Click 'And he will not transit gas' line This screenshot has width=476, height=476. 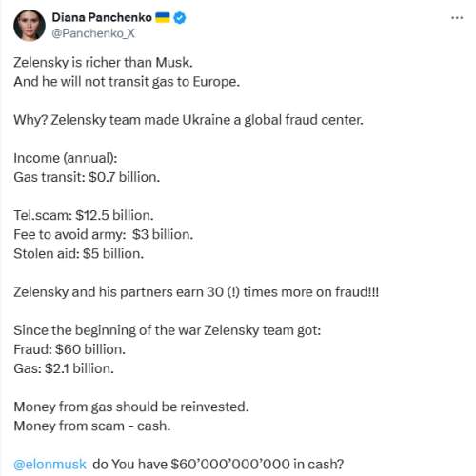pos(127,82)
